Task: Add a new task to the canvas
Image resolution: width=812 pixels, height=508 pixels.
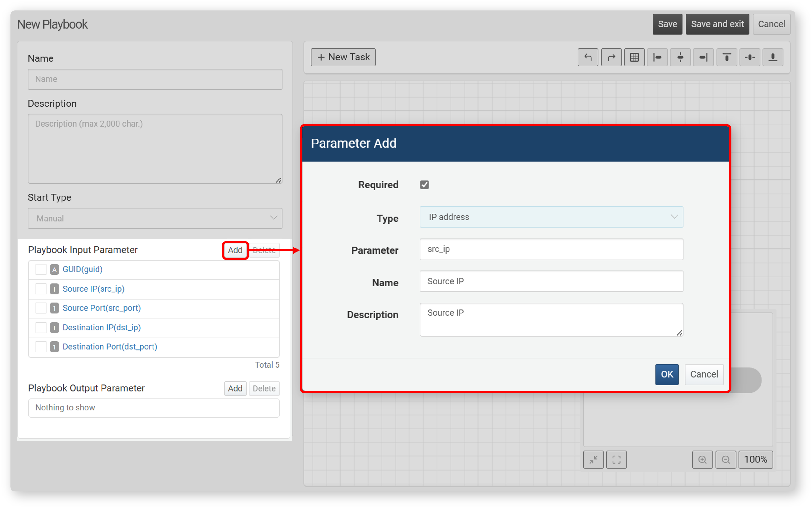Action: point(343,57)
